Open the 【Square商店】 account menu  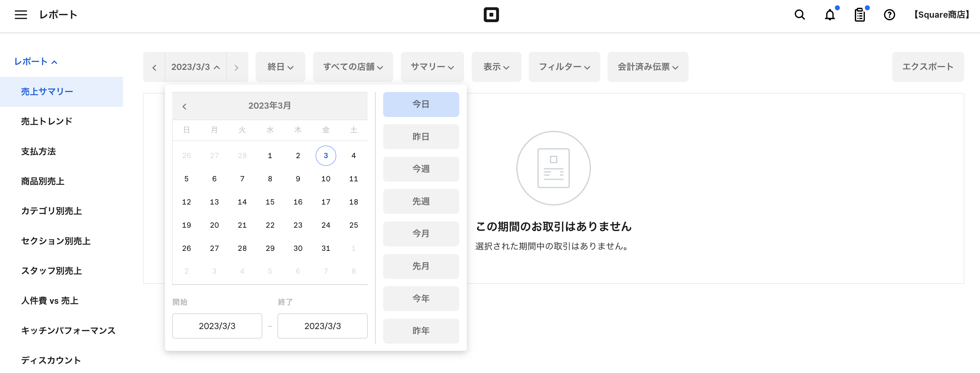coord(941,15)
